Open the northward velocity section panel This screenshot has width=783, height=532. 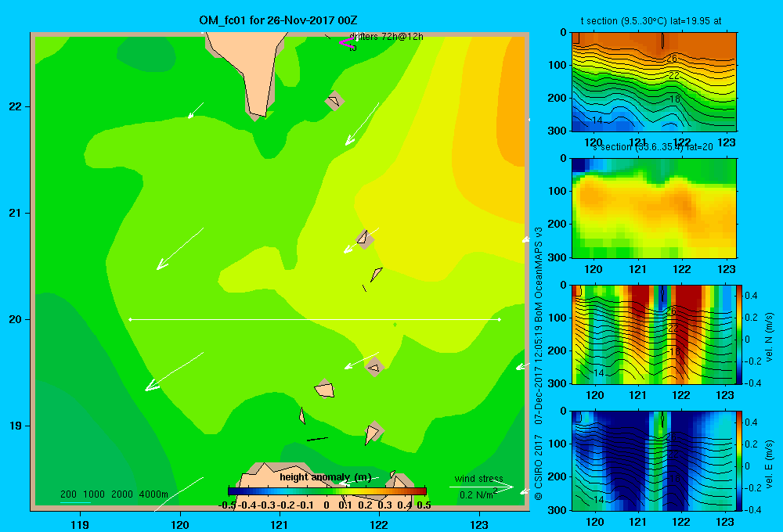click(654, 334)
